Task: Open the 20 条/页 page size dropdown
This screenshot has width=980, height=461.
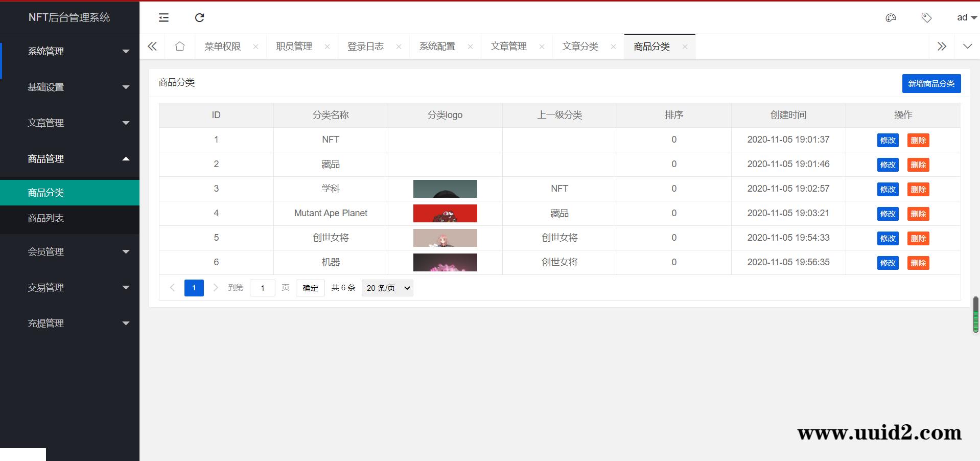Action: (387, 288)
